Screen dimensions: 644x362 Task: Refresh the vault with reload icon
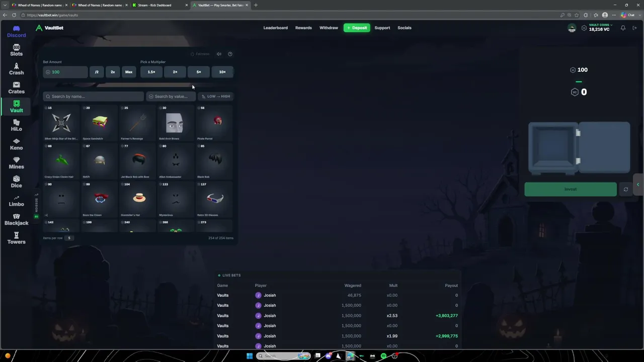[625, 190]
